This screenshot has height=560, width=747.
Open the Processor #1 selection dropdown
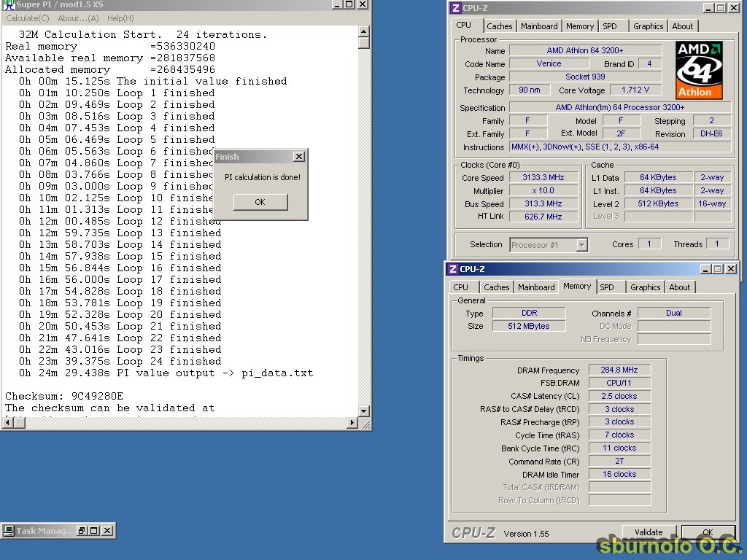[581, 245]
